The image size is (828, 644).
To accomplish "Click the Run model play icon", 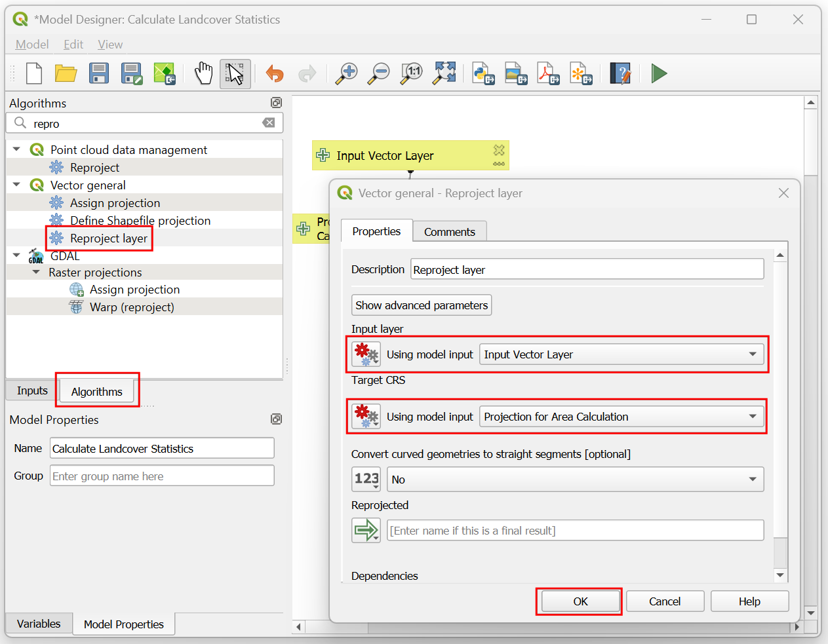I will pyautogui.click(x=659, y=73).
